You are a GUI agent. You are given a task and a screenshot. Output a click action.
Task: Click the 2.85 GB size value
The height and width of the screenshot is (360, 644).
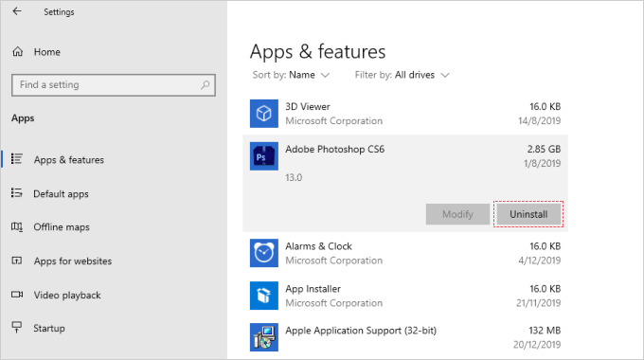coord(544,149)
